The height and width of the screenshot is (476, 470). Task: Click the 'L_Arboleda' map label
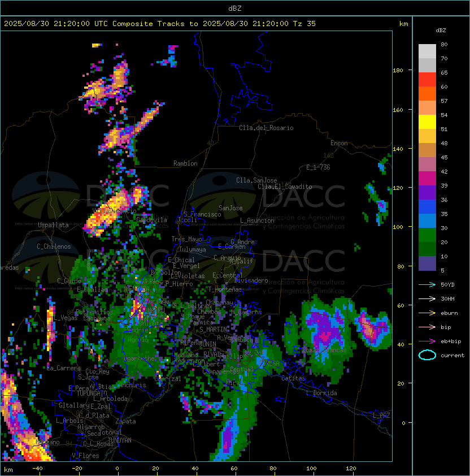click(110, 399)
